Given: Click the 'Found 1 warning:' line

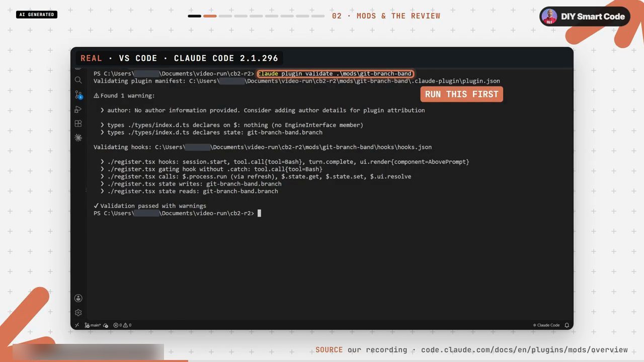Looking at the screenshot, I should pyautogui.click(x=124, y=96).
